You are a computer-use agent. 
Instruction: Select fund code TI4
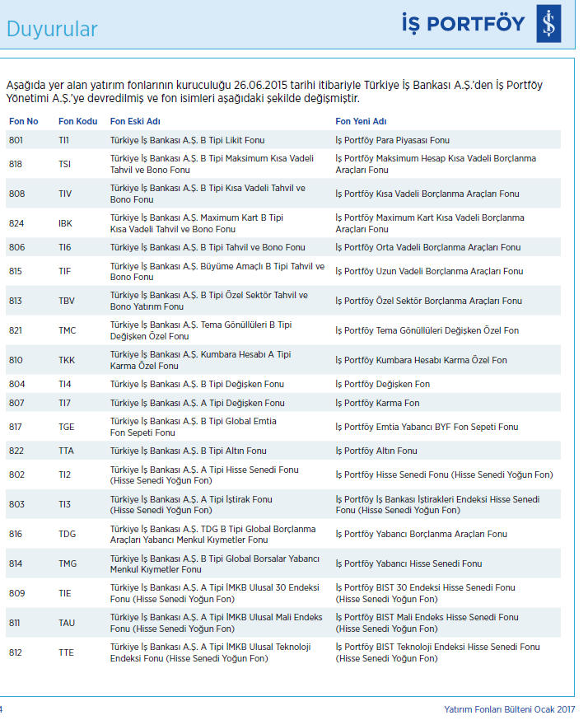65,384
